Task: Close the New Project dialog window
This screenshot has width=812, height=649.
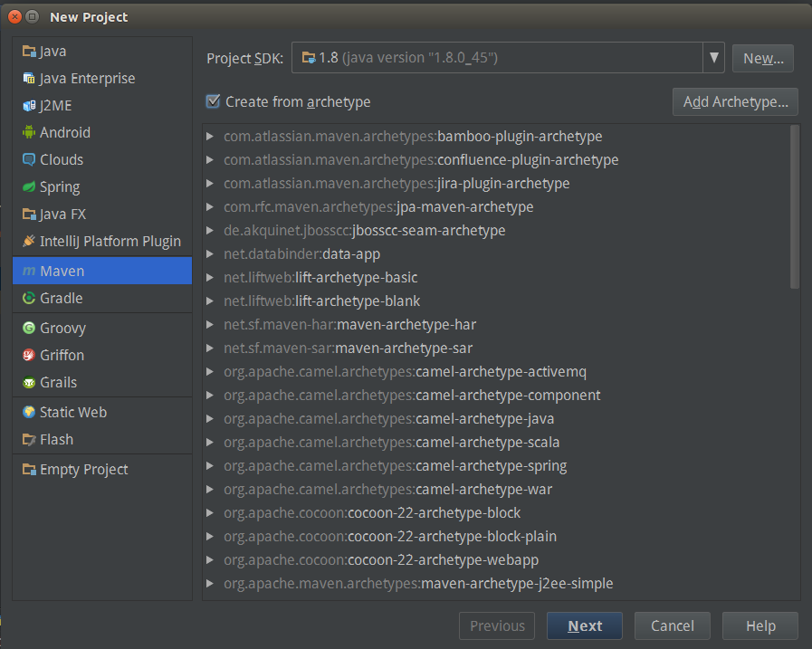Action: [15, 16]
